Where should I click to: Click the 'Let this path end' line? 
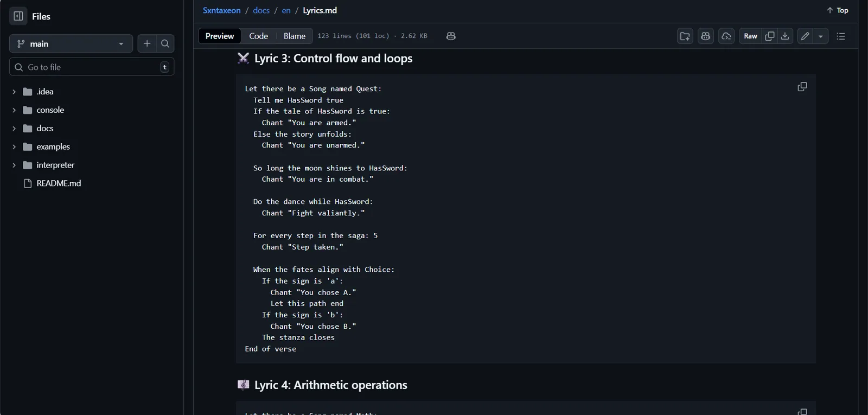(307, 304)
